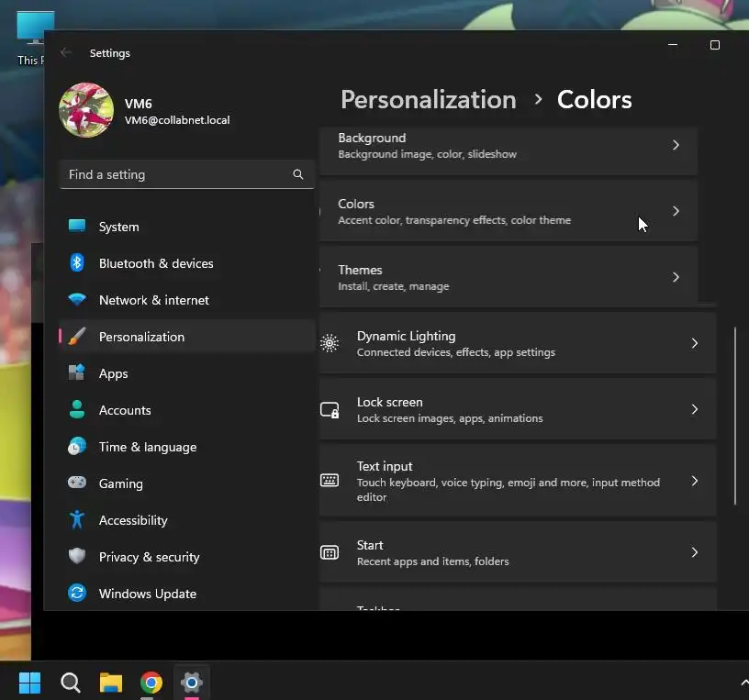Click the Accessibility figure icon
The image size is (749, 700).
[x=77, y=519]
